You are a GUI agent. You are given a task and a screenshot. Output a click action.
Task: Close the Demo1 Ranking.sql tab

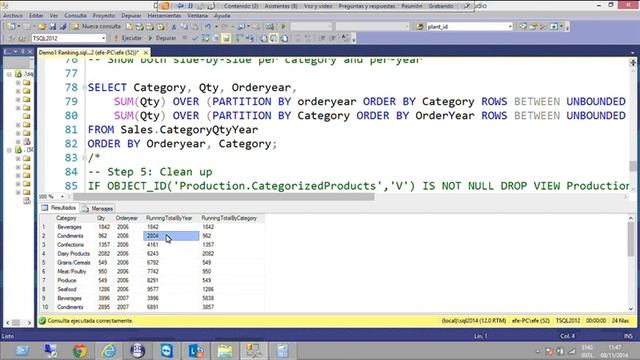coord(146,53)
